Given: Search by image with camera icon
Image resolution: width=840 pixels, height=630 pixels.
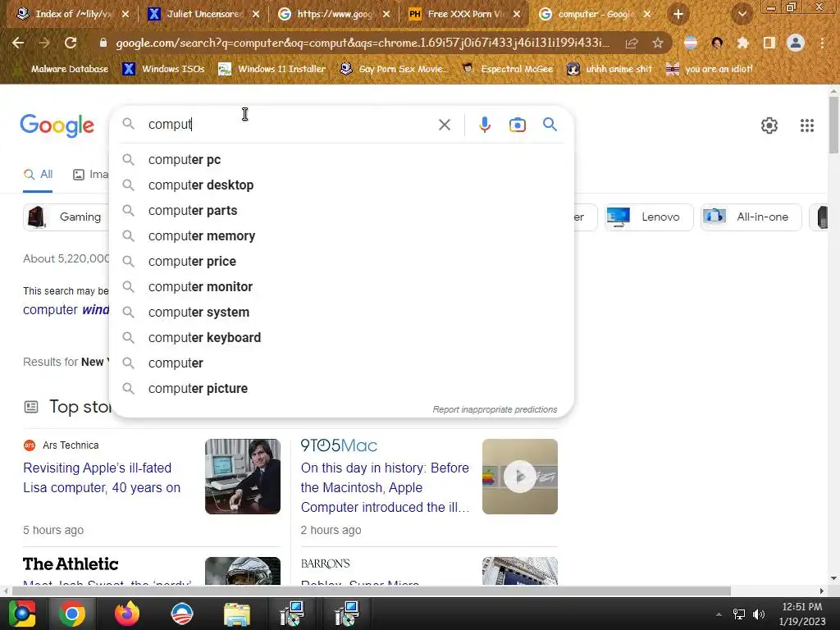Looking at the screenshot, I should click(x=517, y=125).
